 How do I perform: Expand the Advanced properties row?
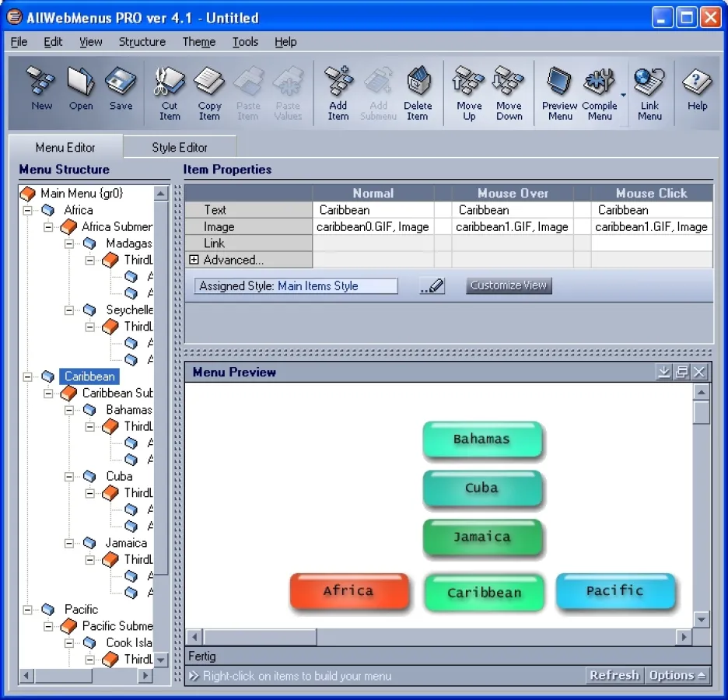194,260
